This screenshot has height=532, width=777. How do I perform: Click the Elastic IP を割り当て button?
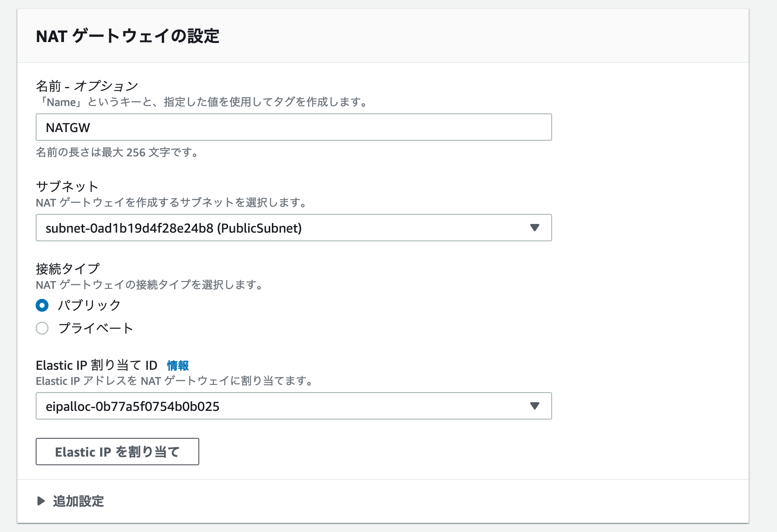point(117,452)
